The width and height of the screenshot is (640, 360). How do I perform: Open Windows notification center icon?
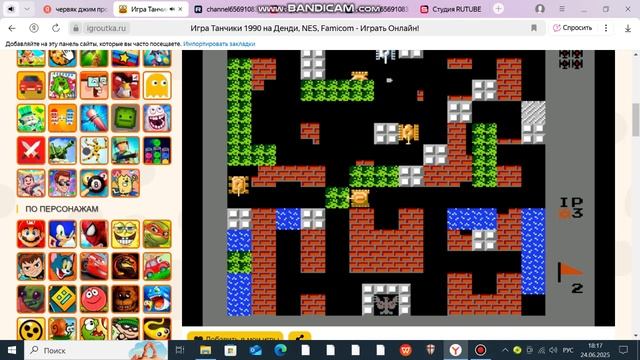tap(623, 350)
